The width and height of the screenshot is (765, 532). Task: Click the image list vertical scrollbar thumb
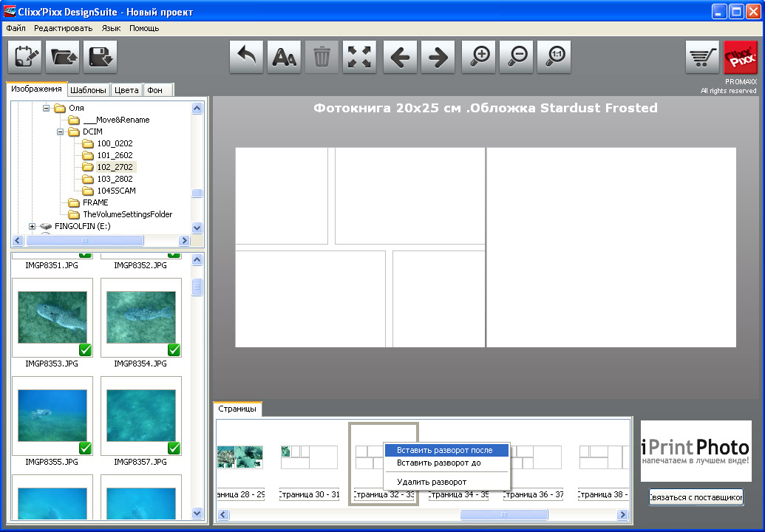point(197,287)
